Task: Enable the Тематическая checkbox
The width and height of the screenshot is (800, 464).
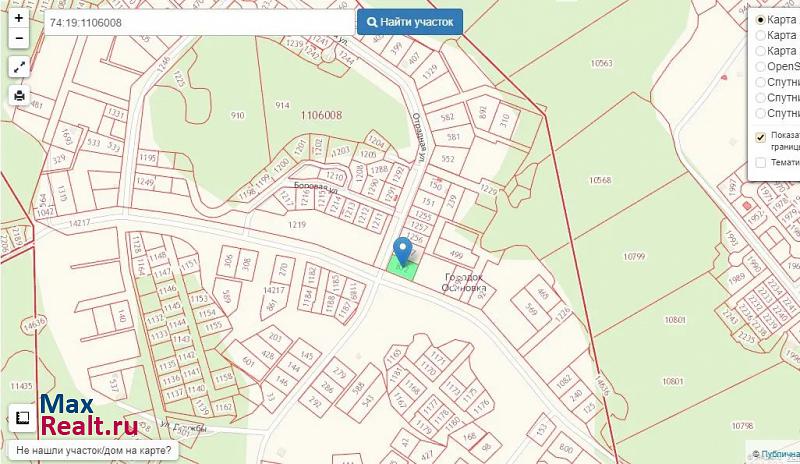Action: [761, 162]
